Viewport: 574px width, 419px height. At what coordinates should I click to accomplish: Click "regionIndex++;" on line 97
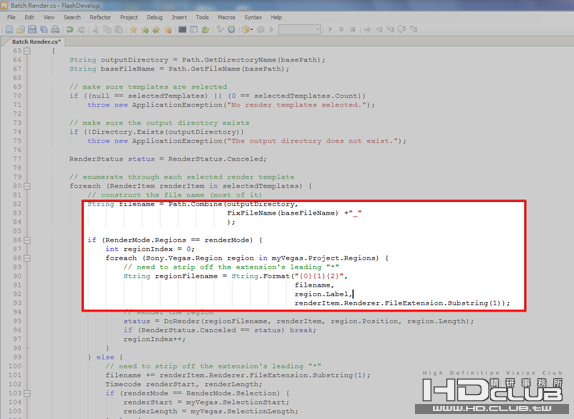(x=154, y=340)
